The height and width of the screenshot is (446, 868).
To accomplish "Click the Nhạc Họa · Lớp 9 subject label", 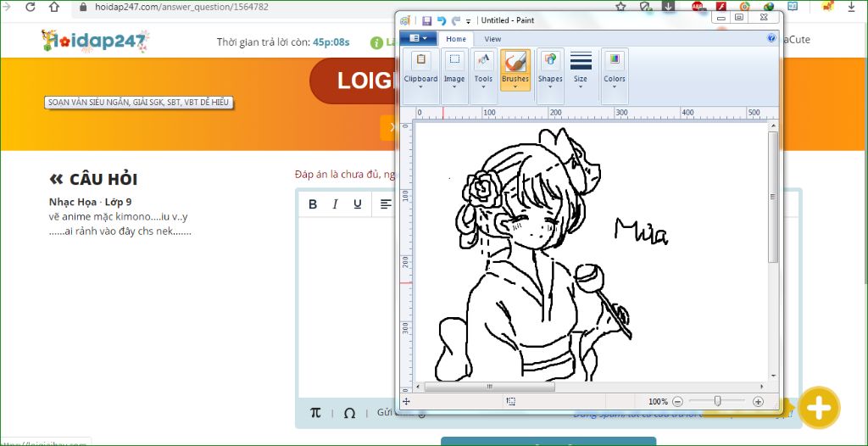I will (90, 202).
